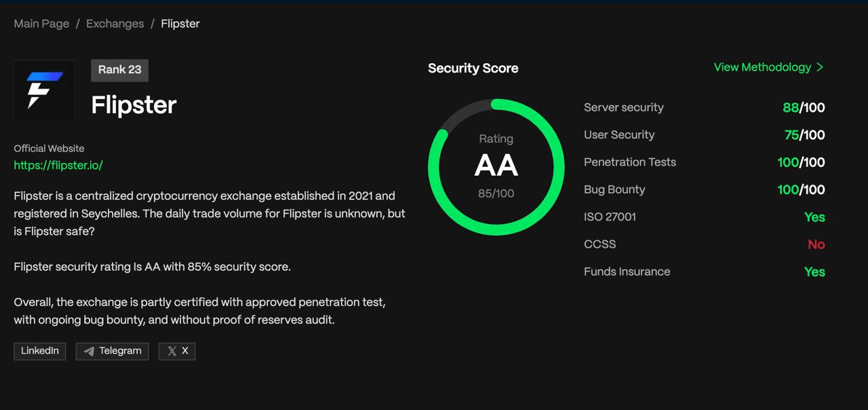Viewport: 868px width, 410px height.
Task: Click the Security Score heading
Action: click(x=473, y=69)
